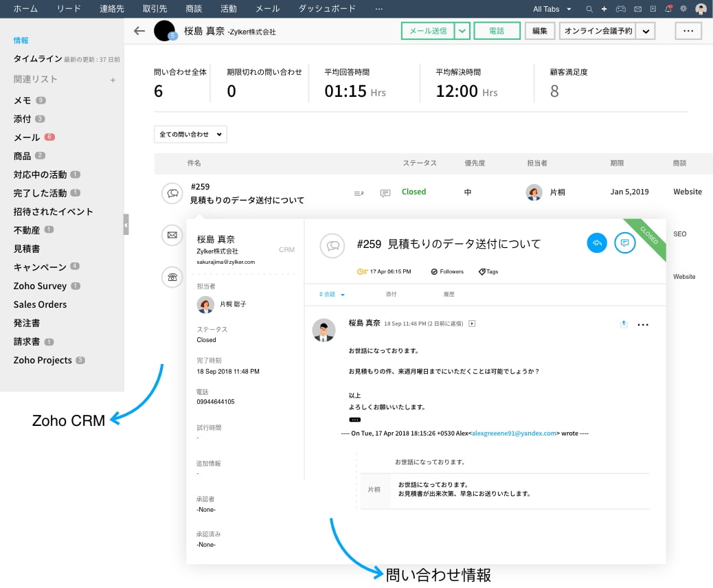Open the gamepad Motivator icon
This screenshot has width=713, height=588.
pos(621,9)
